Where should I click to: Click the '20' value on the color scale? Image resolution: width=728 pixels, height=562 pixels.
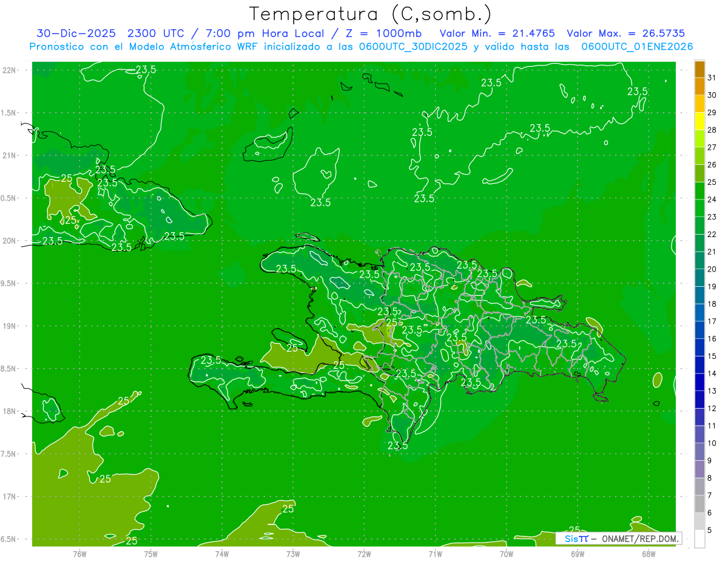(x=712, y=269)
